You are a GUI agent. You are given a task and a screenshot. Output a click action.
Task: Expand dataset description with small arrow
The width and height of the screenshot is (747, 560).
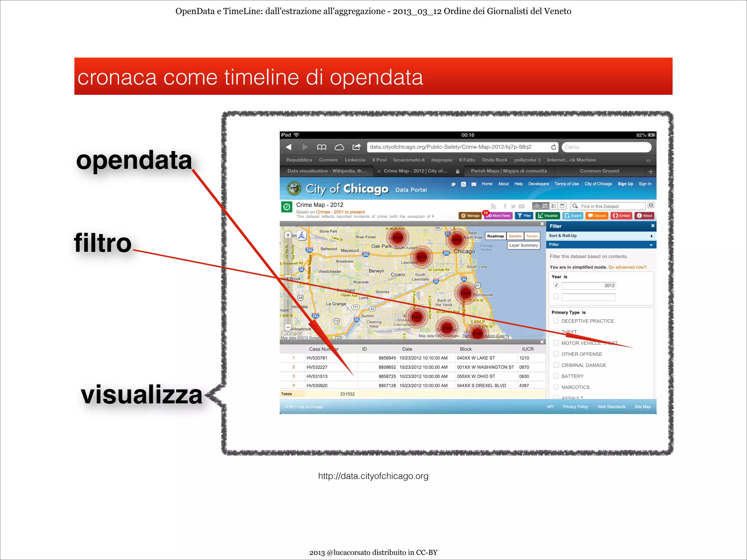coord(433,216)
